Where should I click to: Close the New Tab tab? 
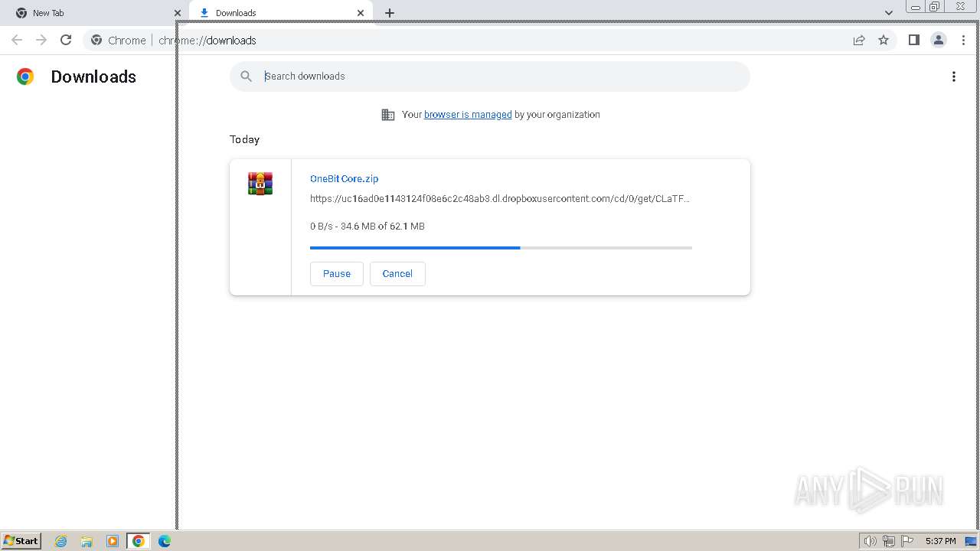click(x=178, y=13)
